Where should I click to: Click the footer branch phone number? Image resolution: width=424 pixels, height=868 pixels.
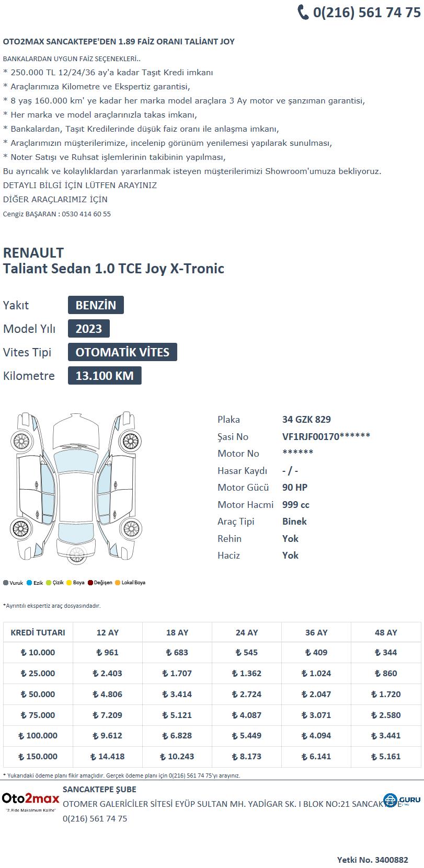[x=95, y=819]
